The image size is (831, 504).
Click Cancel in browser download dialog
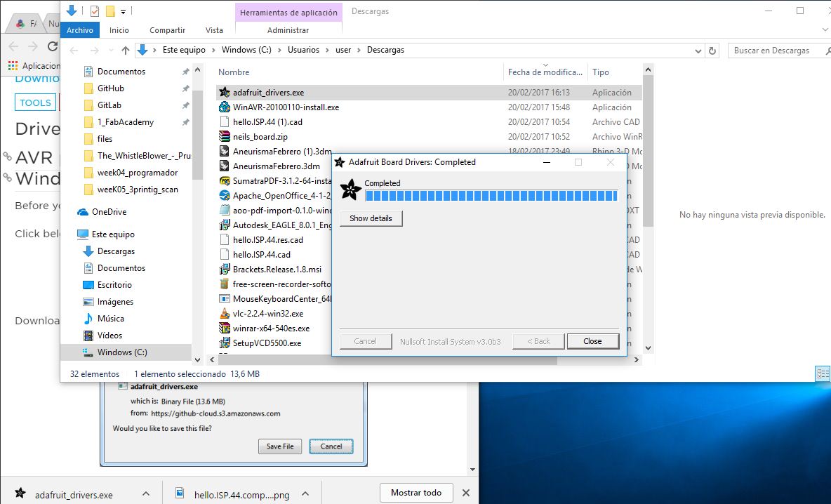(331, 446)
